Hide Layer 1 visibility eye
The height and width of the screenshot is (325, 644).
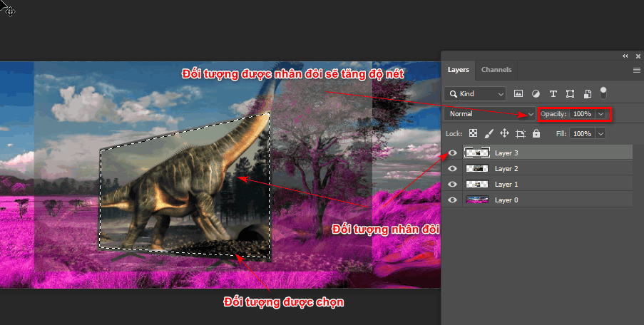click(452, 185)
